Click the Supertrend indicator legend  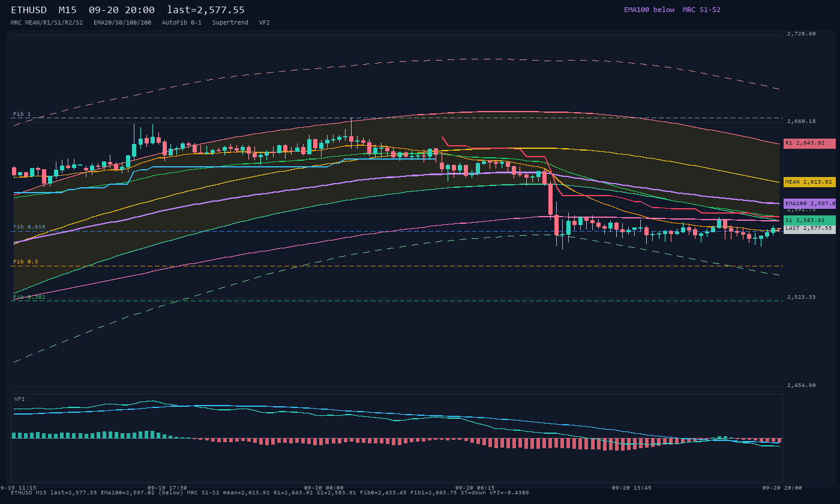[x=230, y=23]
